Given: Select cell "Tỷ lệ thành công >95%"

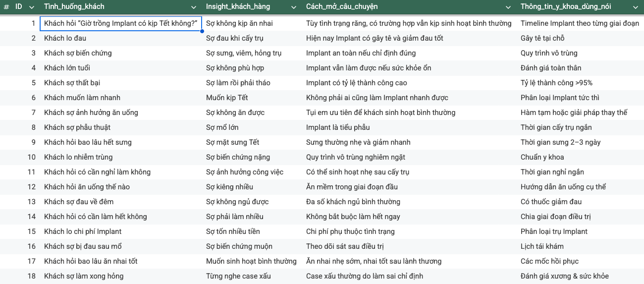Looking at the screenshot, I should pyautogui.click(x=580, y=83).
